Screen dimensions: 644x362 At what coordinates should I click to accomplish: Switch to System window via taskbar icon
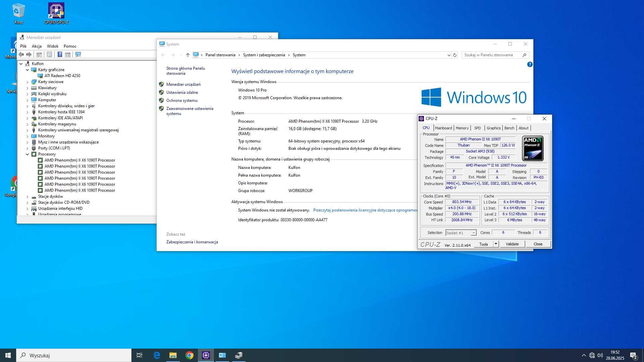pyautogui.click(x=222, y=355)
